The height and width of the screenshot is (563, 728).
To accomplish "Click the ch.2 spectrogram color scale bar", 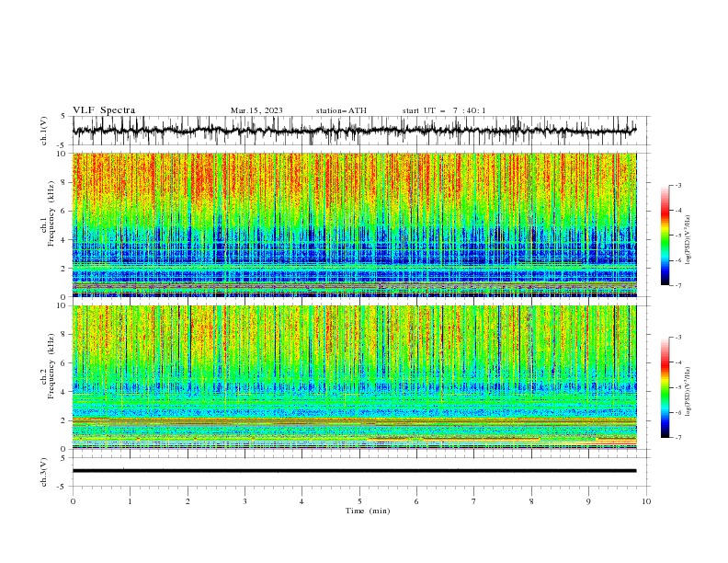I will tap(665, 387).
